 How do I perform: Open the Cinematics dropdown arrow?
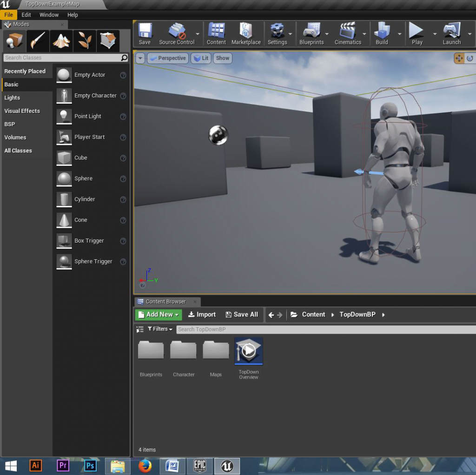click(x=364, y=34)
